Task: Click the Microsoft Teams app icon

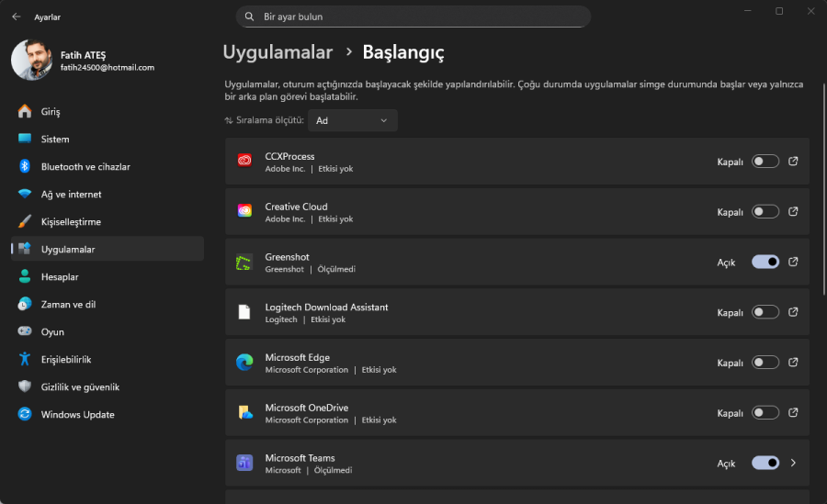Action: (x=244, y=463)
